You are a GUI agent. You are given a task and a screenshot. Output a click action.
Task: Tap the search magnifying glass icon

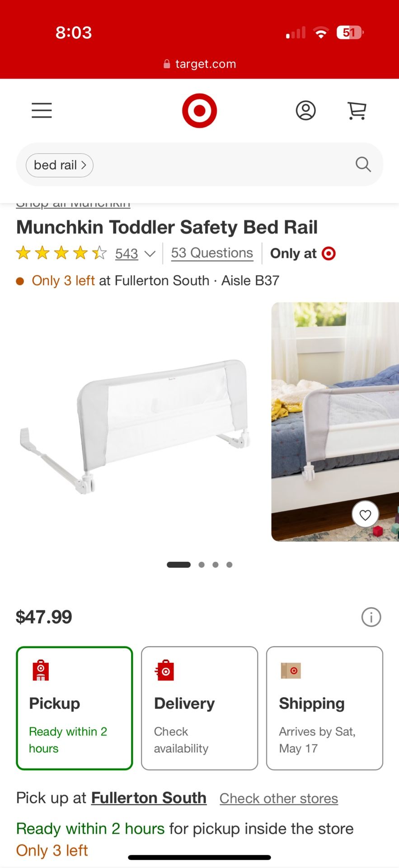pyautogui.click(x=363, y=165)
